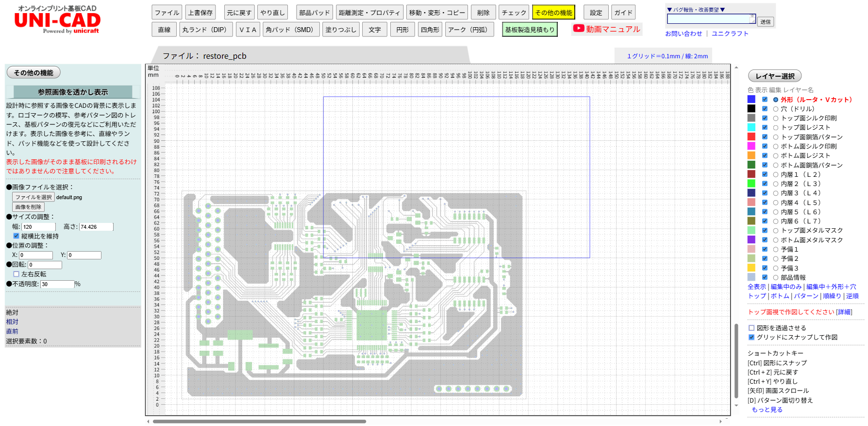This screenshot has width=868, height=426.
Task: Click the ファイルを選択 file chooser button
Action: (x=33, y=197)
